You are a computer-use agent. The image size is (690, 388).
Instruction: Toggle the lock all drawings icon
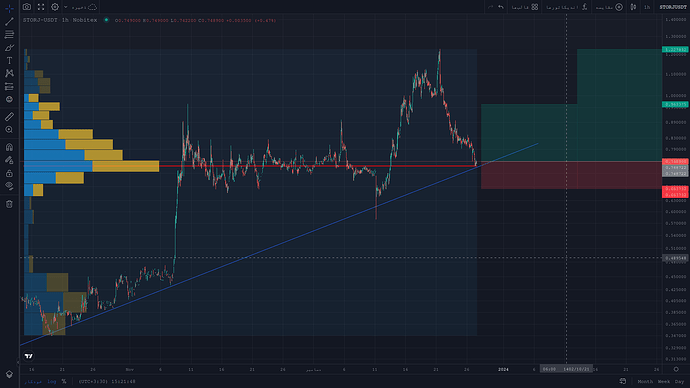coord(9,173)
